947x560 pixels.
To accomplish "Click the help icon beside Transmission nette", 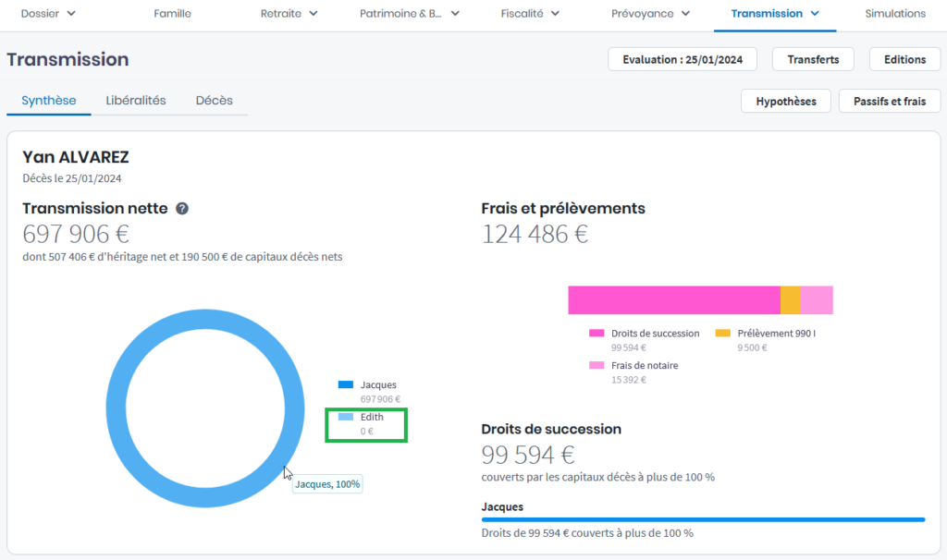I will [182, 209].
